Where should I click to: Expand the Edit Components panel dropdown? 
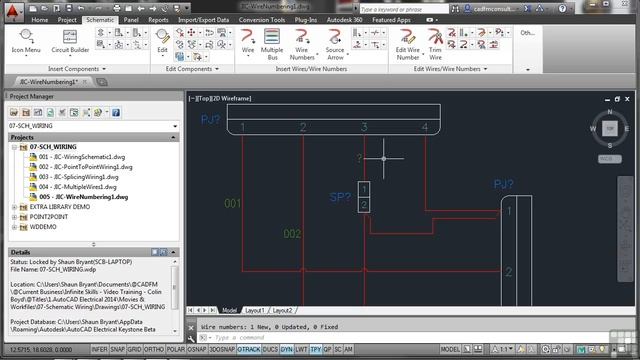pyautogui.click(x=217, y=69)
